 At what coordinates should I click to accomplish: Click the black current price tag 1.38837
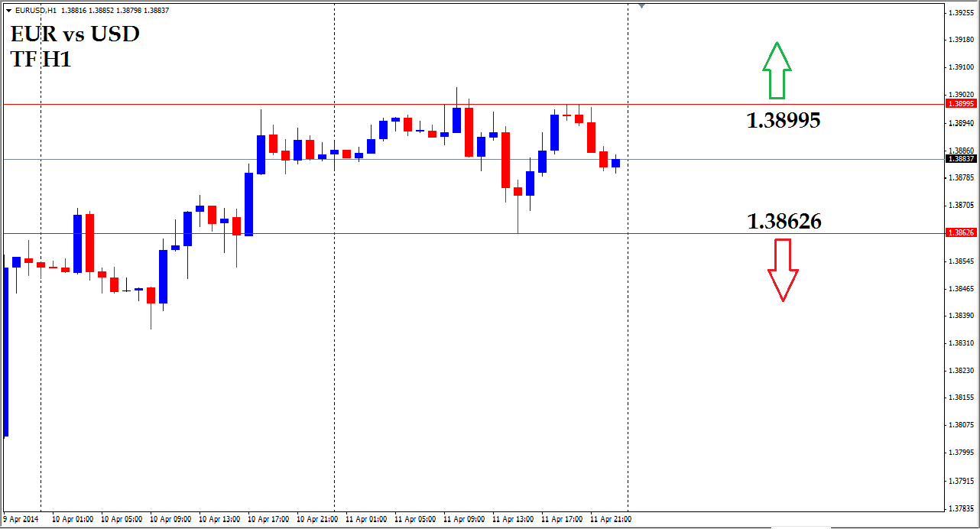(961, 159)
